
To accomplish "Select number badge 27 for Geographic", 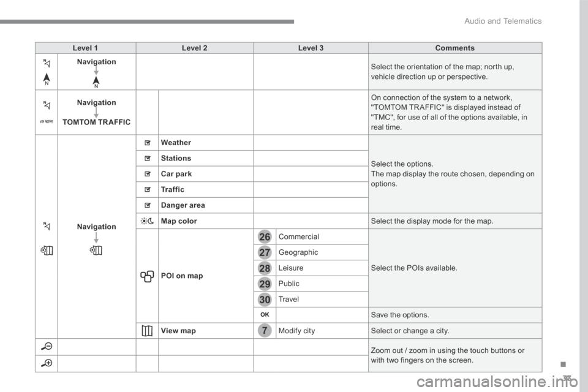I will click(265, 253).
